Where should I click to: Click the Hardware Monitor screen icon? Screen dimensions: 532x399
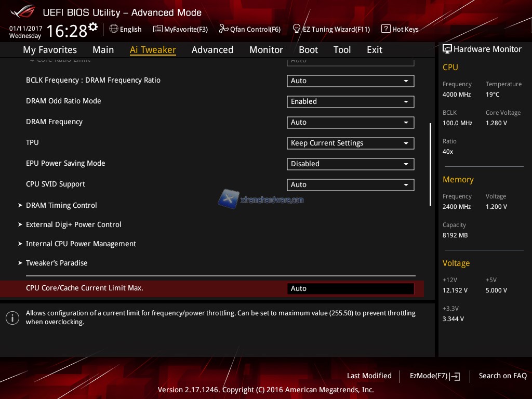click(447, 49)
